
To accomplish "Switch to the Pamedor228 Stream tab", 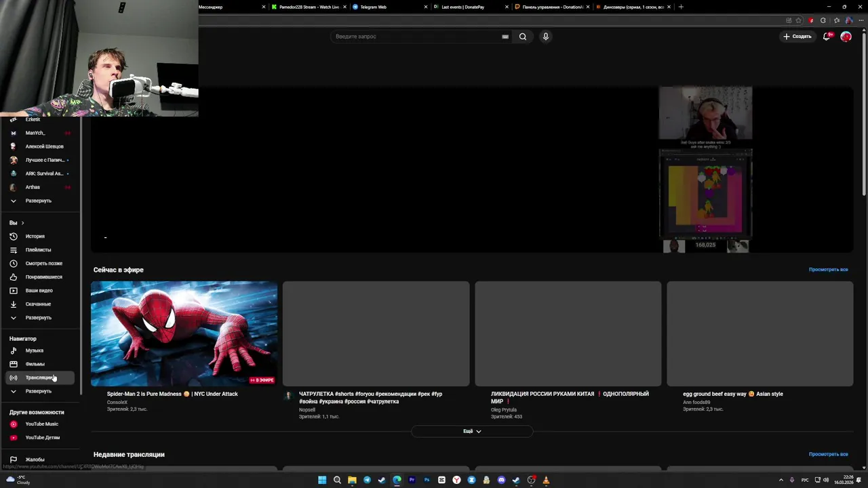I will coord(309,7).
